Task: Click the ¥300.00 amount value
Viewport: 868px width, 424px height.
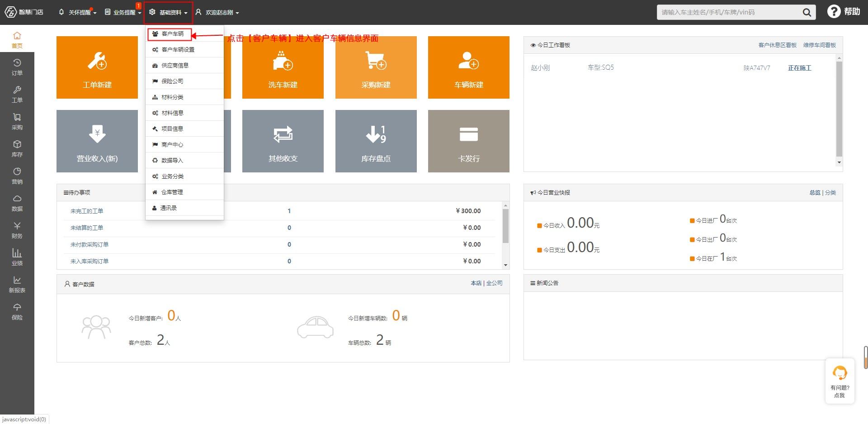Action: (468, 211)
